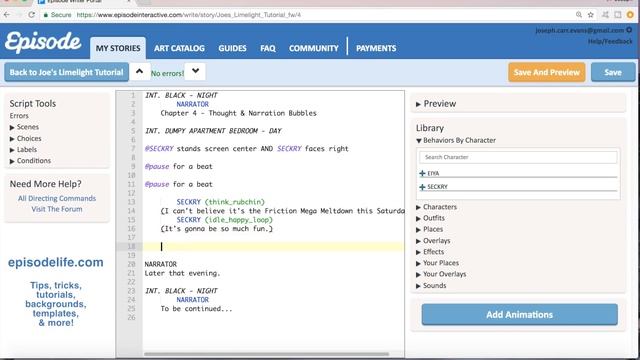Collapse Behaviors By Character section
Viewport: 640px width, 360px height.
(x=456, y=140)
